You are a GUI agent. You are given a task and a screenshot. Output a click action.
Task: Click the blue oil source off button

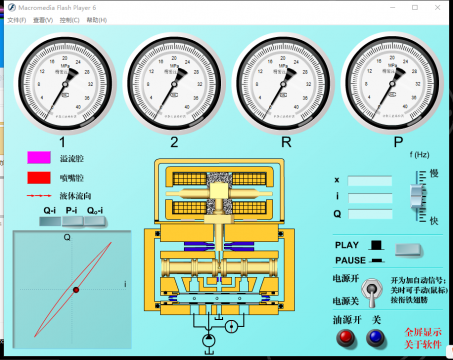point(376,337)
